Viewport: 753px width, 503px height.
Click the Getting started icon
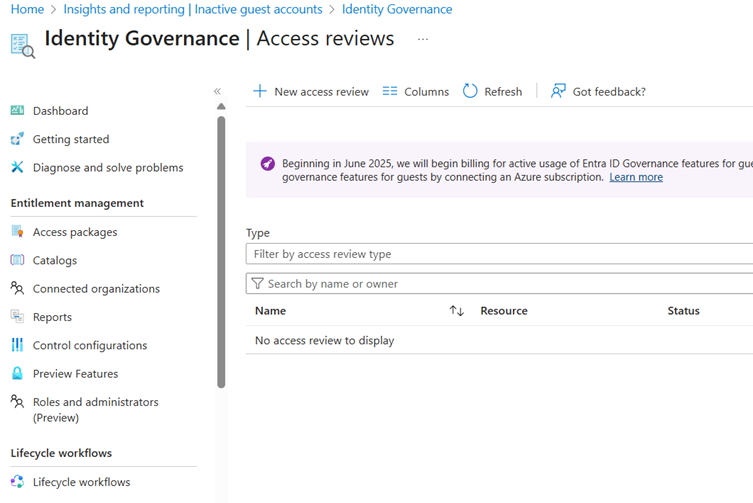tap(17, 139)
